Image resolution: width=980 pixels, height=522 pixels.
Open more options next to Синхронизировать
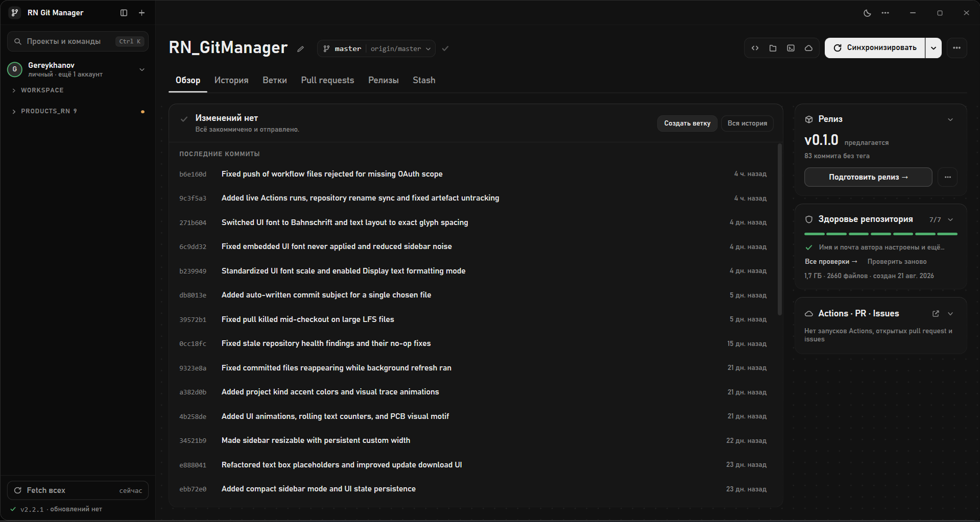957,48
